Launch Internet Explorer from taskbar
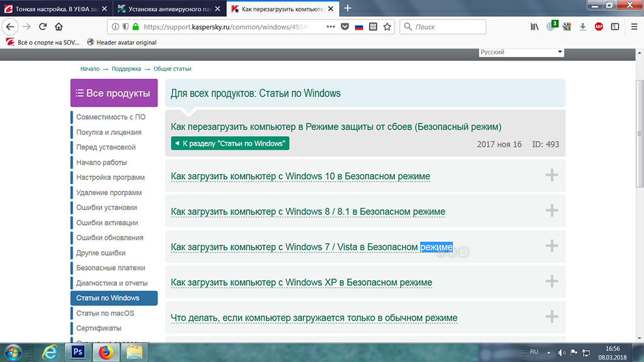This screenshot has height=362, width=644. tap(50, 352)
